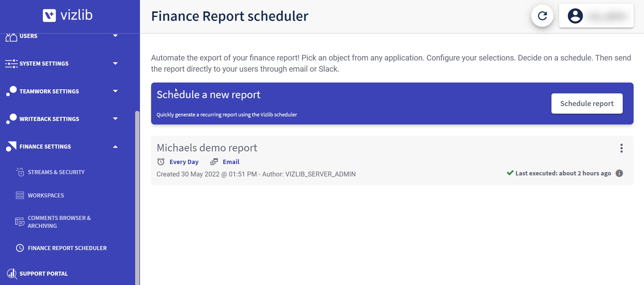The width and height of the screenshot is (644, 285).
Task: Expand the System Settings dropdown arrow
Action: tap(115, 64)
